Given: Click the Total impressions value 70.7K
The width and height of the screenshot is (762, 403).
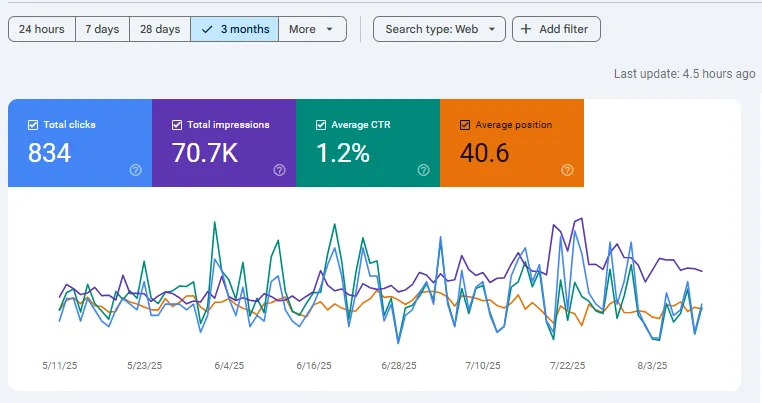Looking at the screenshot, I should [205, 153].
